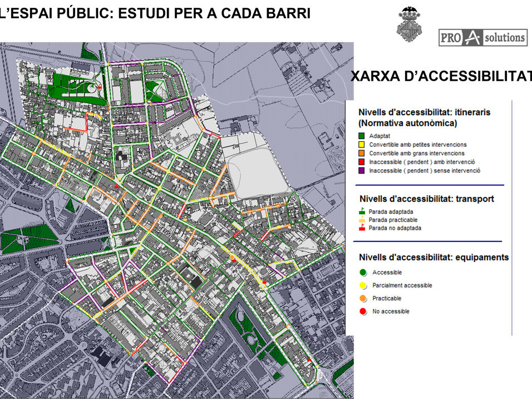Click the orange Practicable circle marker
The image size is (532, 399).
(362, 298)
